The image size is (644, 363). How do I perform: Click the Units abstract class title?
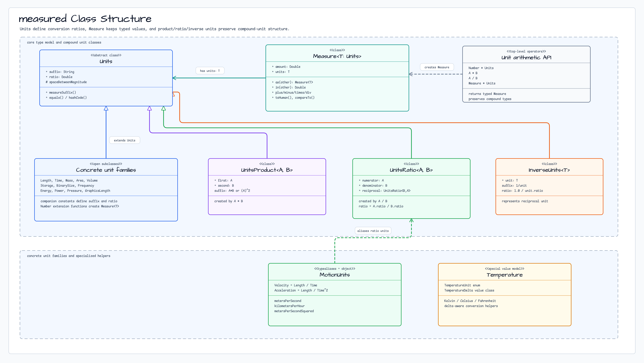[x=106, y=61]
